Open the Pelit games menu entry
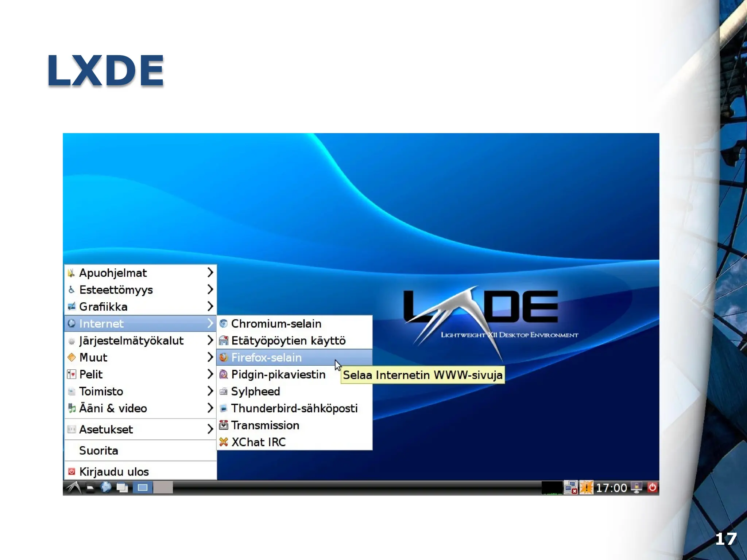747x560 pixels. pyautogui.click(x=140, y=374)
